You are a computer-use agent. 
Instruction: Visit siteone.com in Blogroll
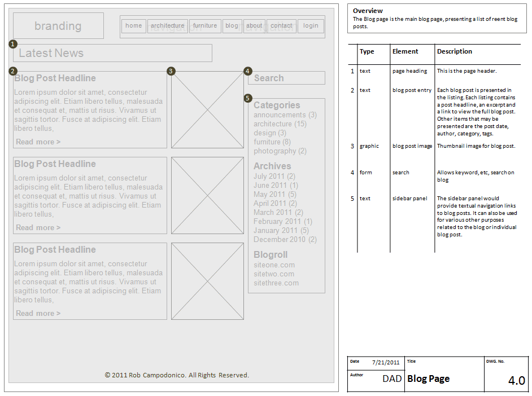(x=274, y=265)
